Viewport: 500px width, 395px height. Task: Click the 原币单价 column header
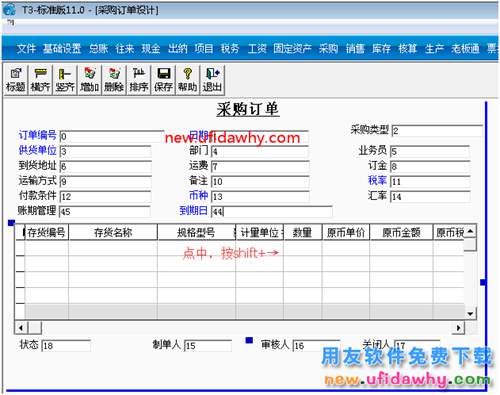click(x=346, y=232)
